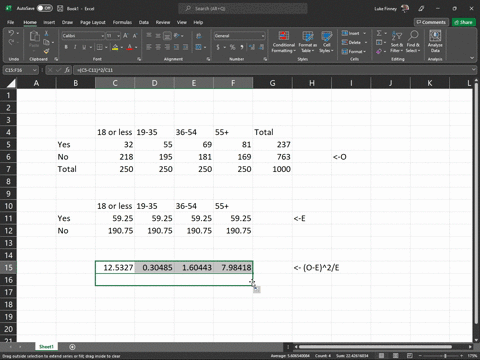Open the Conditional Formatting dropdown
The image size is (480, 360).
pyautogui.click(x=283, y=42)
